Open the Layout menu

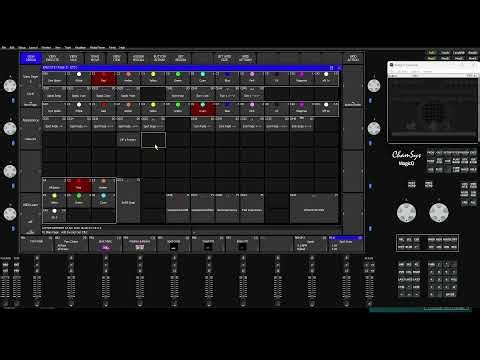point(33,48)
